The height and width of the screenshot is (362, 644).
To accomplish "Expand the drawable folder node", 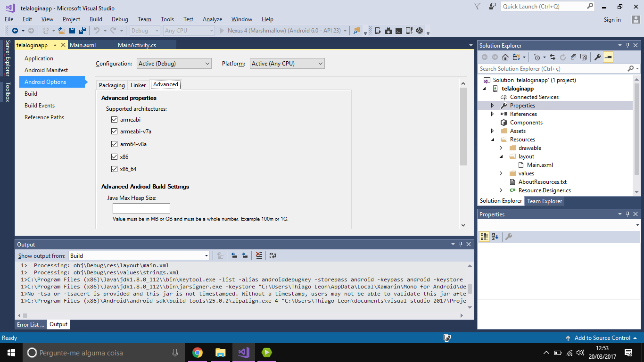I will click(501, 148).
